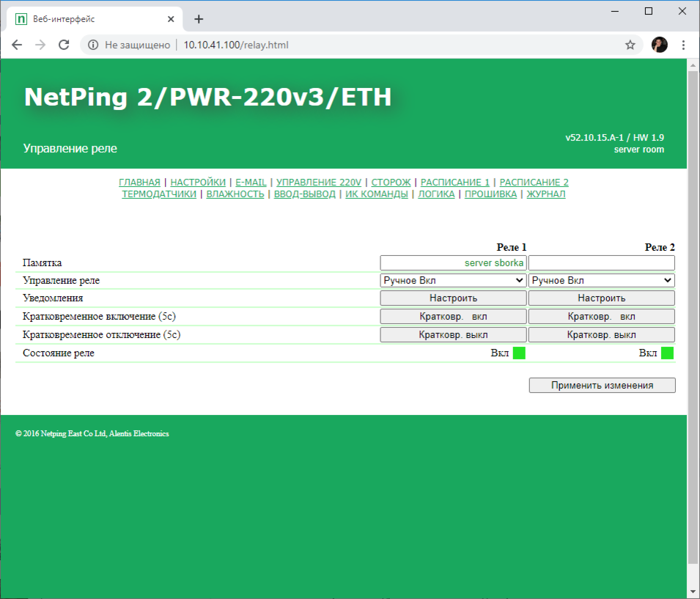Go to ВЛАЖНОСТЬ page
This screenshot has width=700, height=599.
tap(235, 194)
